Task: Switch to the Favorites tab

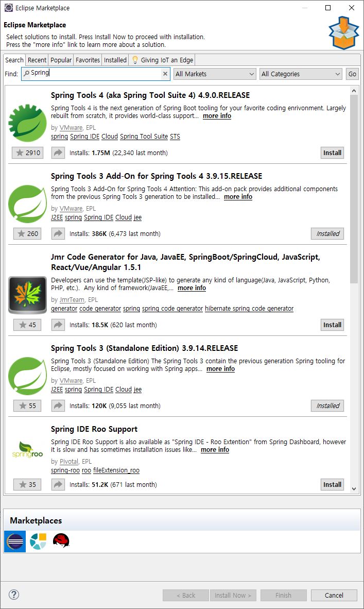Action: coord(88,60)
